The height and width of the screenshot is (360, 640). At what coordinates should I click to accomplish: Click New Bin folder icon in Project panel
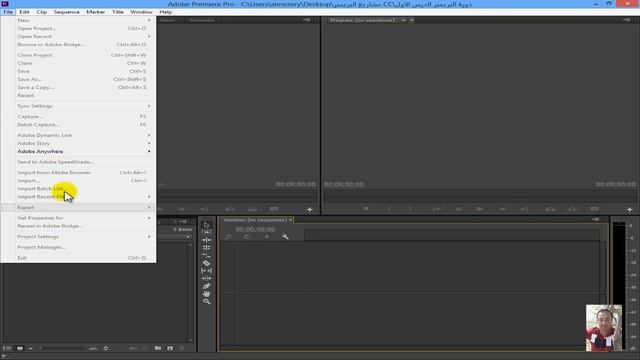pyautogui.click(x=158, y=348)
